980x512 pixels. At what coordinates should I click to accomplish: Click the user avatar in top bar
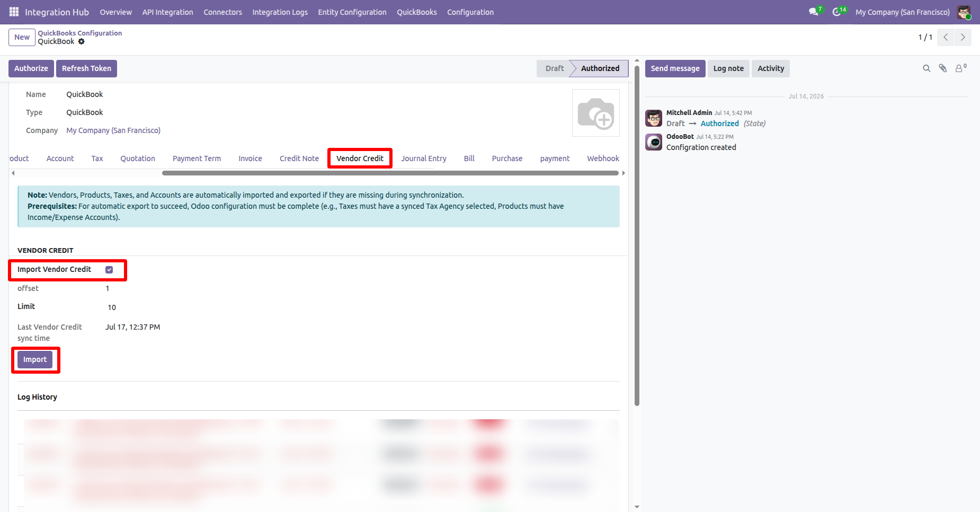964,12
